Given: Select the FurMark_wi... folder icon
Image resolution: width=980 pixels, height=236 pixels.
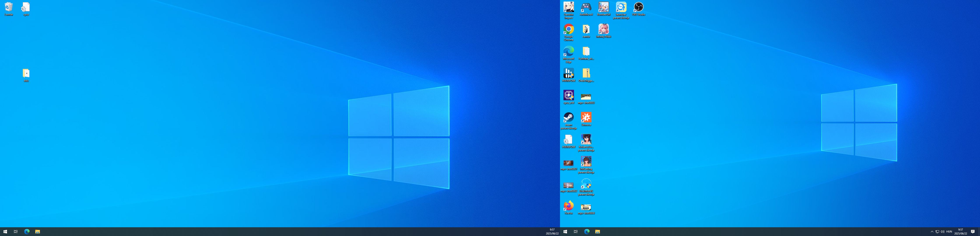Looking at the screenshot, I should click(x=586, y=53).
